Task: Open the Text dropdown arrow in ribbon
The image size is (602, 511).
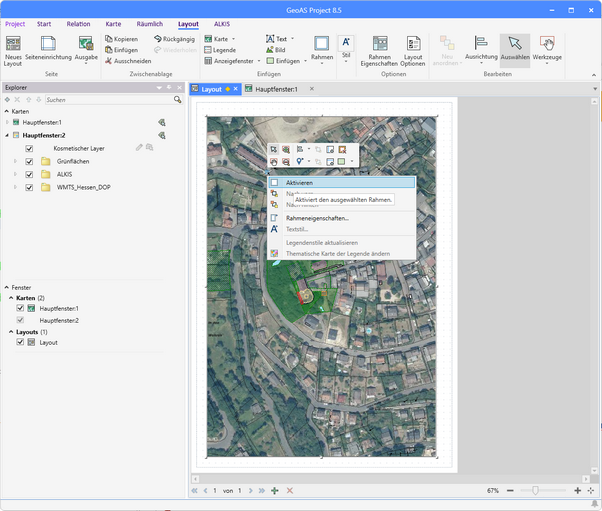Action: [x=293, y=39]
